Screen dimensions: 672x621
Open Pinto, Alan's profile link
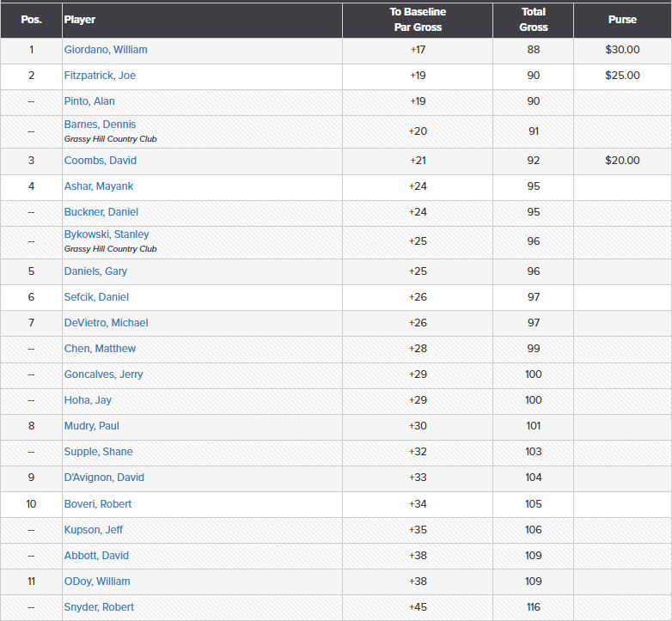click(x=89, y=101)
